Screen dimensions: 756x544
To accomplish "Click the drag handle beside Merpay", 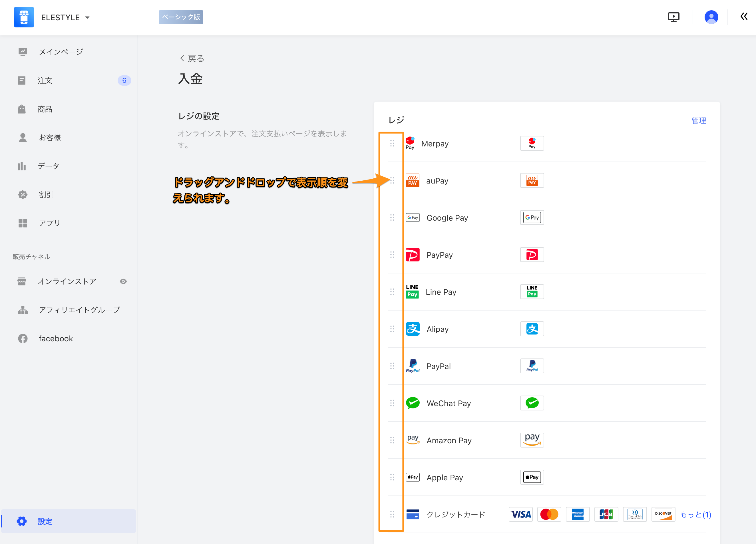I will (x=392, y=143).
